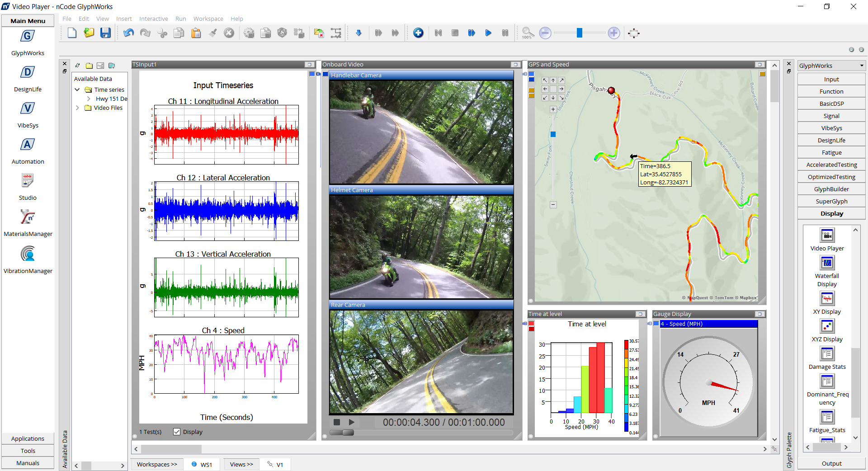868x471 pixels.
Task: Select the Waterfall Display glyph
Action: (827, 263)
